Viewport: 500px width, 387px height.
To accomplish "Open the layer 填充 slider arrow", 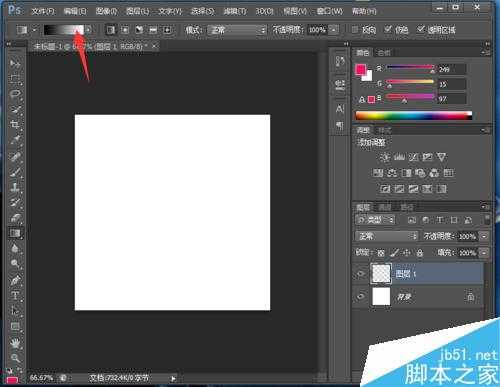I will pos(484,253).
